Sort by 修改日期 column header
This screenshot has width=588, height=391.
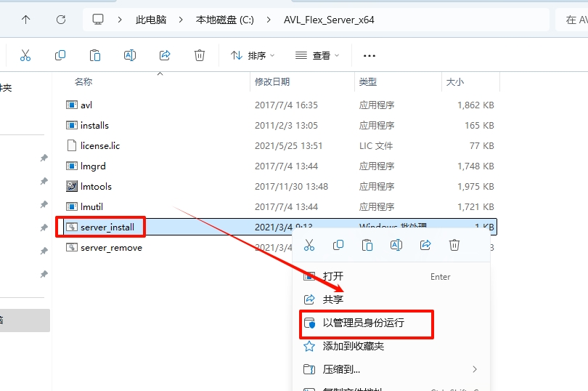pyautogui.click(x=272, y=81)
